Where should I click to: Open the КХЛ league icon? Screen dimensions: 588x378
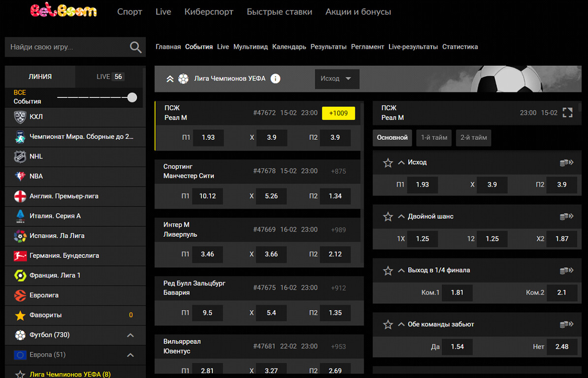click(x=20, y=117)
